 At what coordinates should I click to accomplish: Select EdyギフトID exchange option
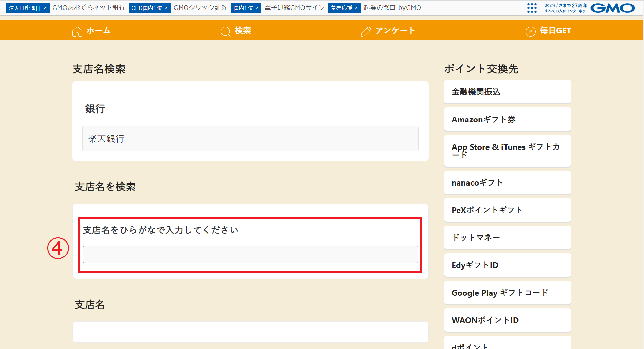click(508, 265)
